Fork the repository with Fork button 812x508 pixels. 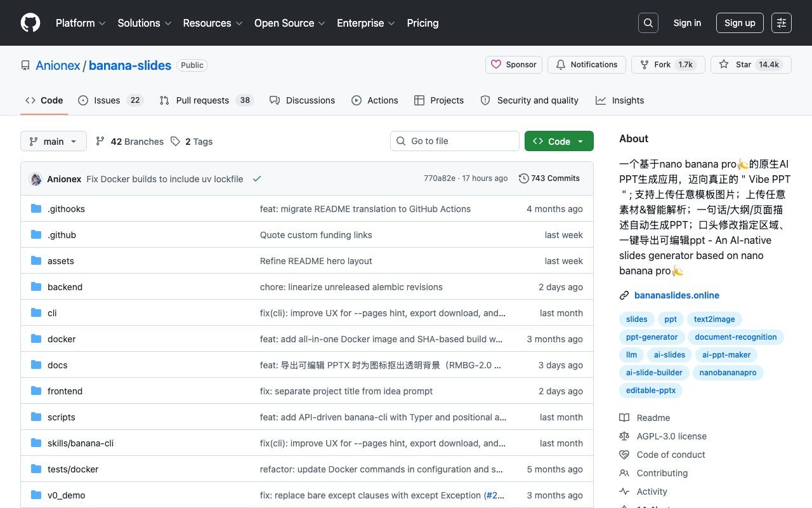[x=668, y=65]
